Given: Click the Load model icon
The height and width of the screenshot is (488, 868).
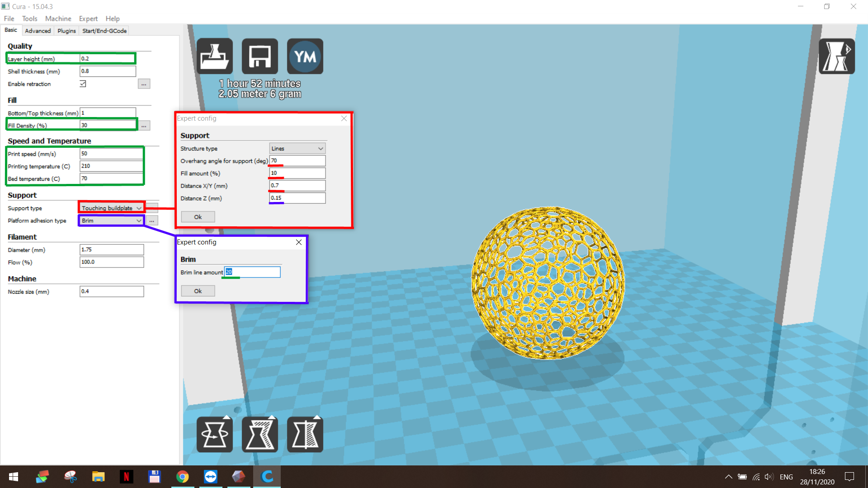Looking at the screenshot, I should point(214,56).
